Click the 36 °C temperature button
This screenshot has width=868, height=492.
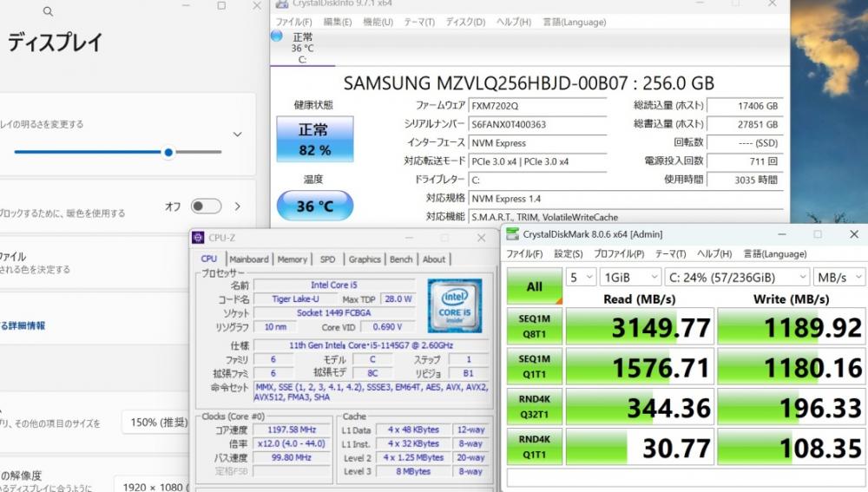(x=315, y=206)
